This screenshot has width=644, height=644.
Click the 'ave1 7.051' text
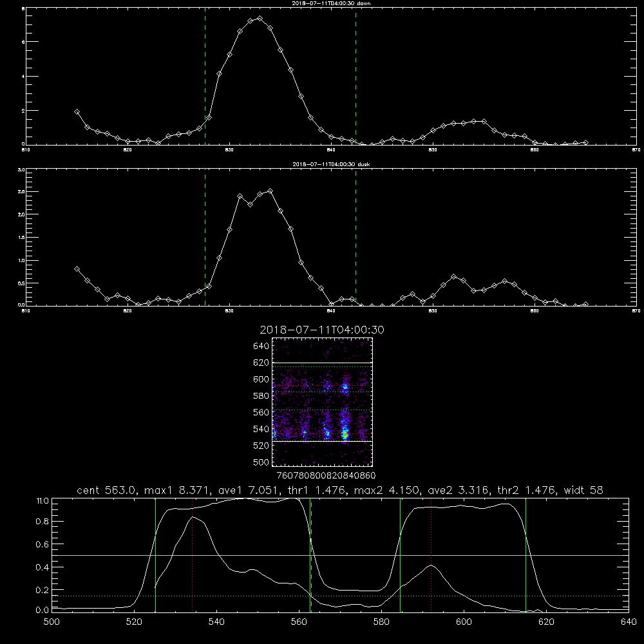pos(249,490)
